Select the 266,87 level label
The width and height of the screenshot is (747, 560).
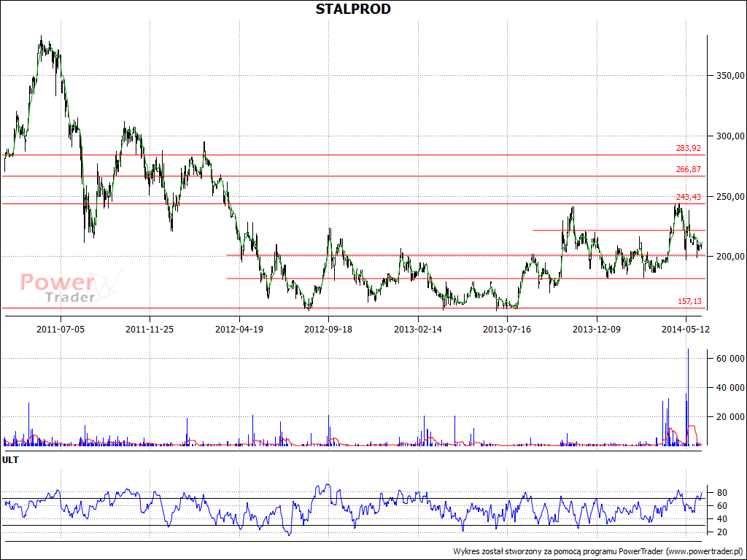point(689,169)
